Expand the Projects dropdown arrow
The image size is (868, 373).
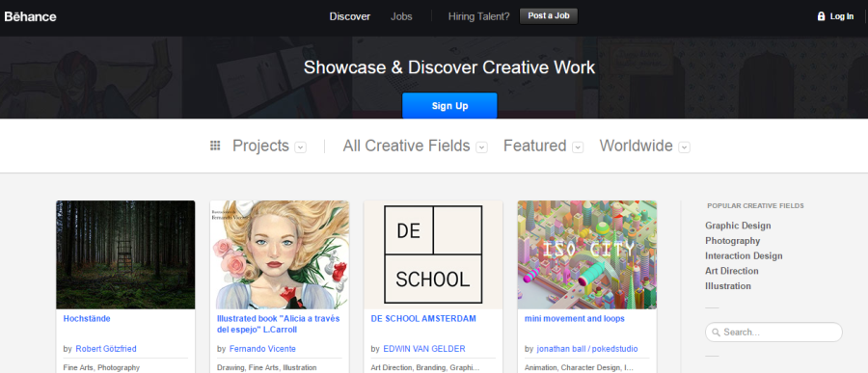[301, 147]
